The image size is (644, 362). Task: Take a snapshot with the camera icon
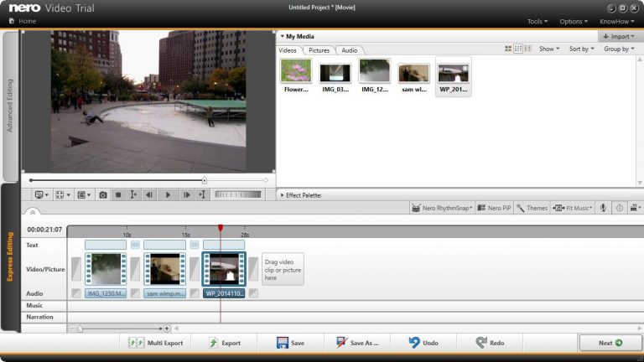pyautogui.click(x=102, y=194)
